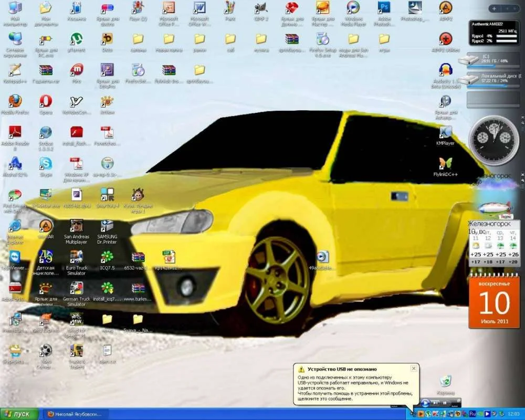525x420 pixels.
Task: Open the SAMSUNG Dr.Printer shortcut
Action: (107, 226)
